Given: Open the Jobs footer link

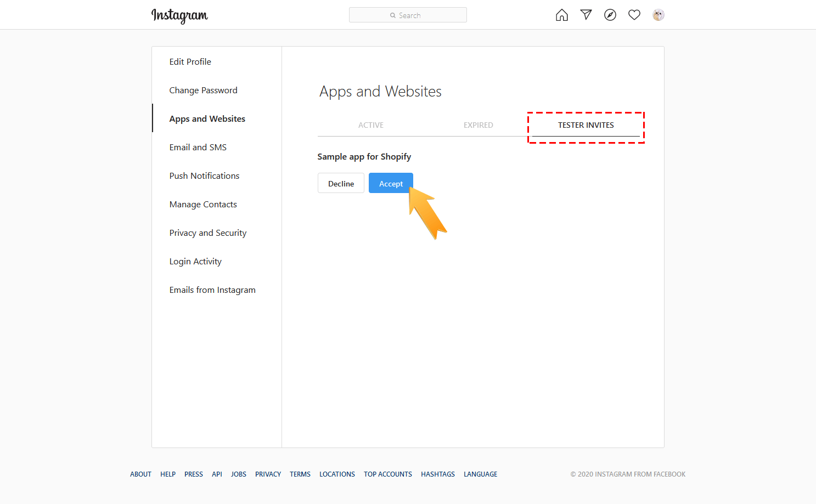Looking at the screenshot, I should tap(239, 474).
